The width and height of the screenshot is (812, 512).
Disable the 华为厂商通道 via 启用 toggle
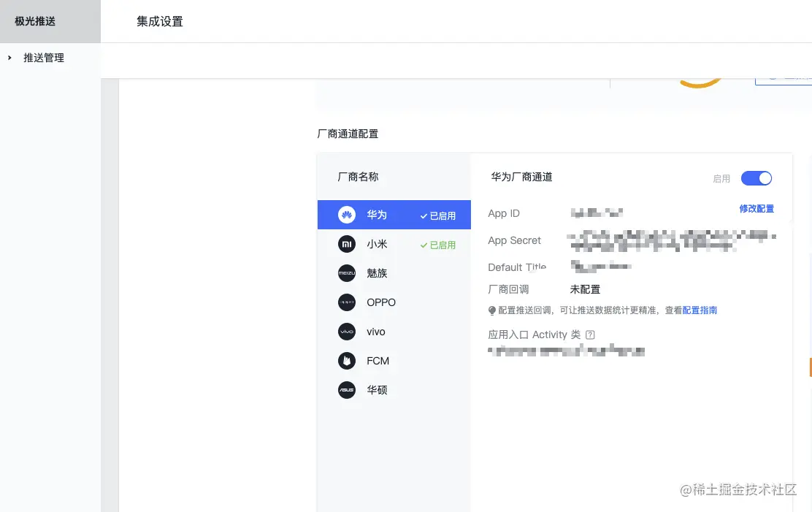[757, 178]
